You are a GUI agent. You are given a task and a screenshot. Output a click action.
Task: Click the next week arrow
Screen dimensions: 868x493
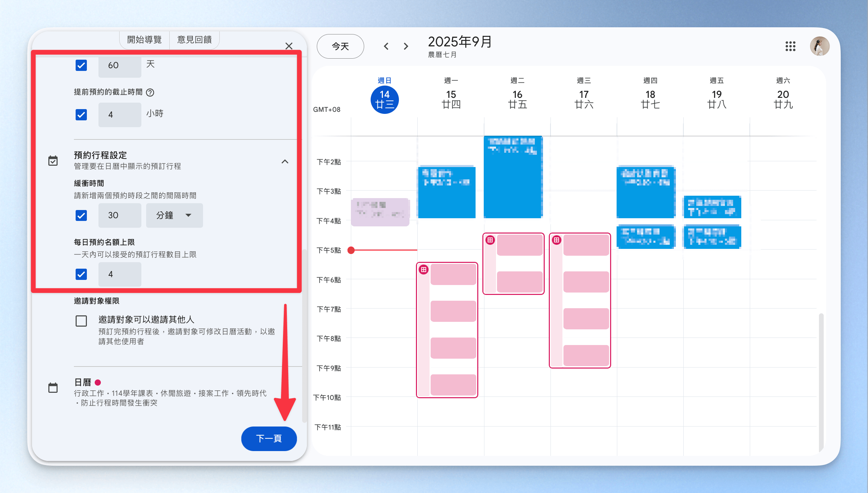point(406,46)
